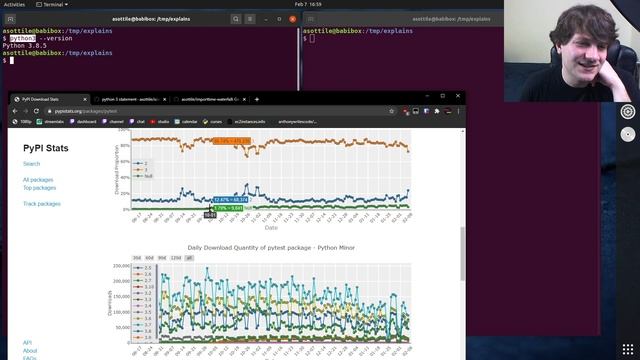Image resolution: width=640 pixels, height=360 pixels.
Task: Close the importtime-waterfall tab
Action: [x=244, y=99]
